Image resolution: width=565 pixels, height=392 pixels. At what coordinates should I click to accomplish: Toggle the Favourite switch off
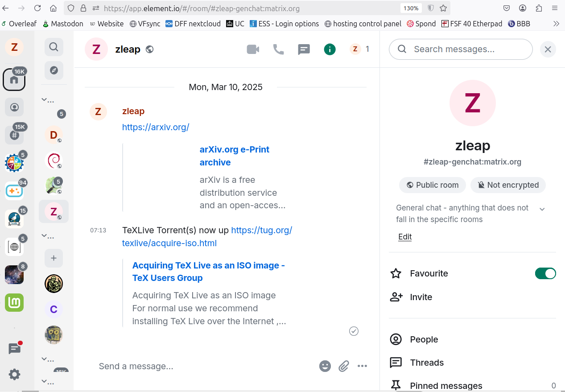545,273
